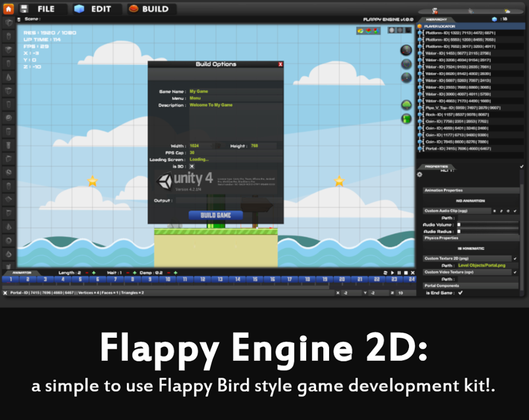529x420 pixels.
Task: Click the weather sun-cloud icon
Action: [x=507, y=11]
